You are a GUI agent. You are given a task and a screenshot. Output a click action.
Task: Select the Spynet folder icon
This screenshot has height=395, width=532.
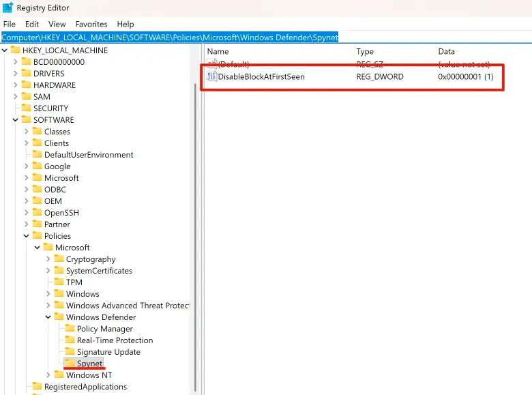click(70, 364)
